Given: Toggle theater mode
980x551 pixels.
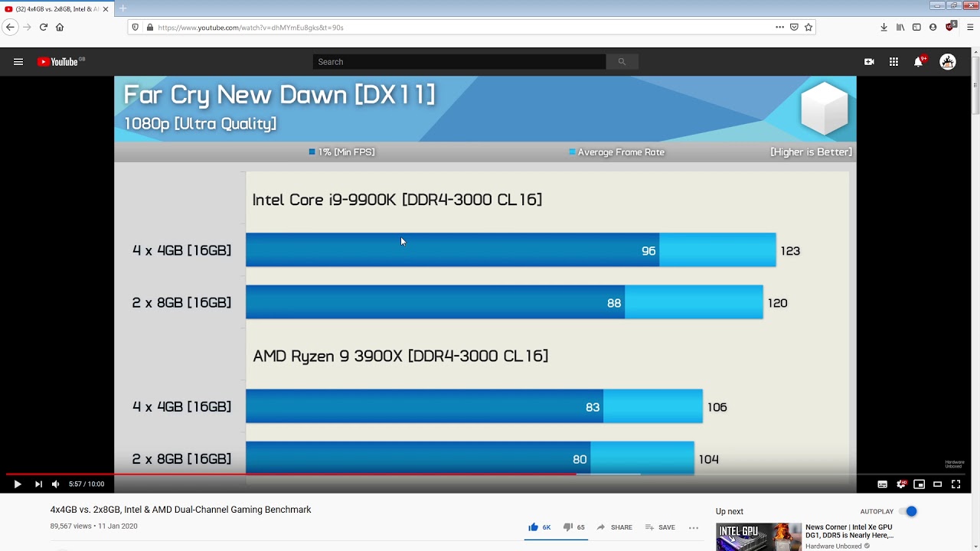Looking at the screenshot, I should 937,484.
